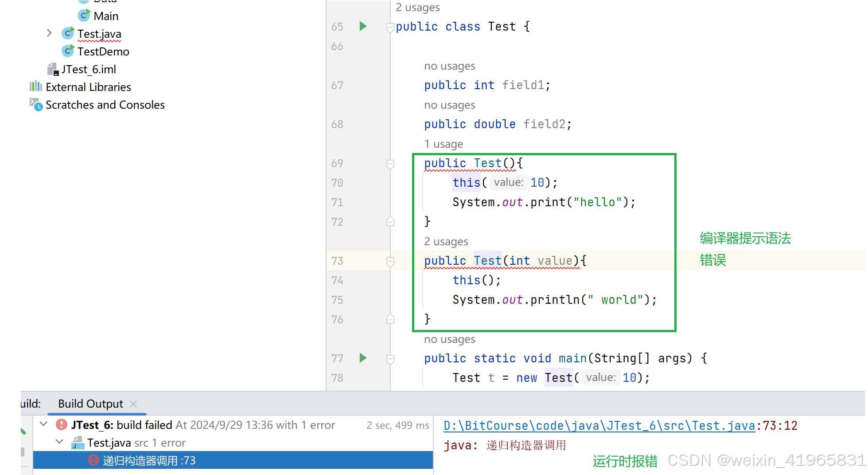Select the JTest_6: build failed row
The image size is (868, 475).
233,425
